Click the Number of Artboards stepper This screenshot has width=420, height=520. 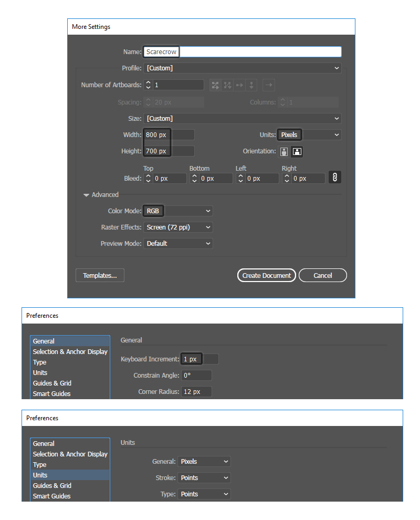point(149,85)
